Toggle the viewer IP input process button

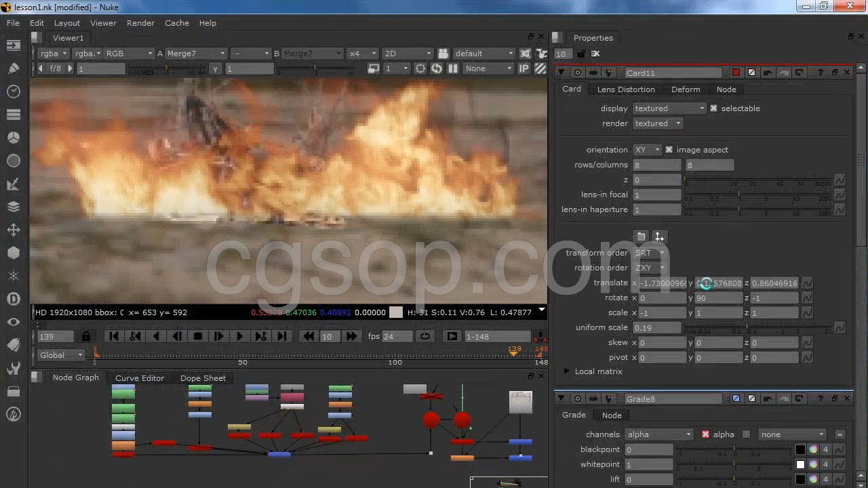tap(524, 68)
